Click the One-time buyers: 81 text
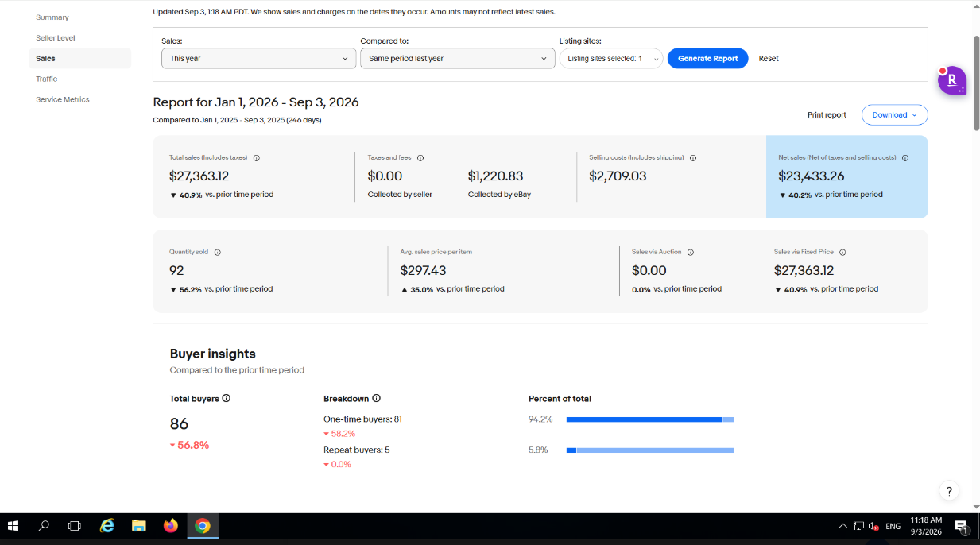This screenshot has width=980, height=545. click(362, 419)
